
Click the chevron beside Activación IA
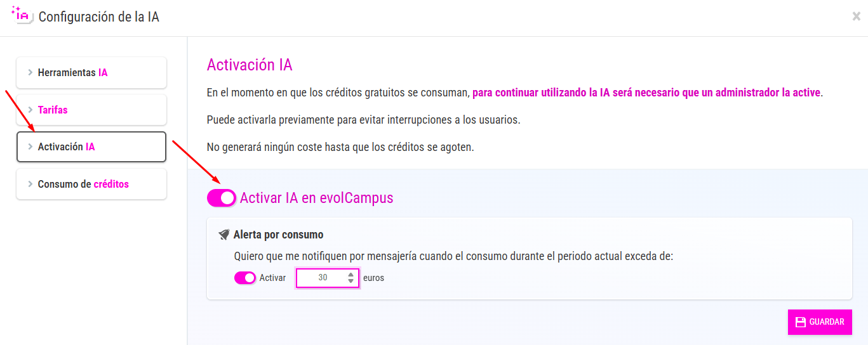click(x=30, y=147)
